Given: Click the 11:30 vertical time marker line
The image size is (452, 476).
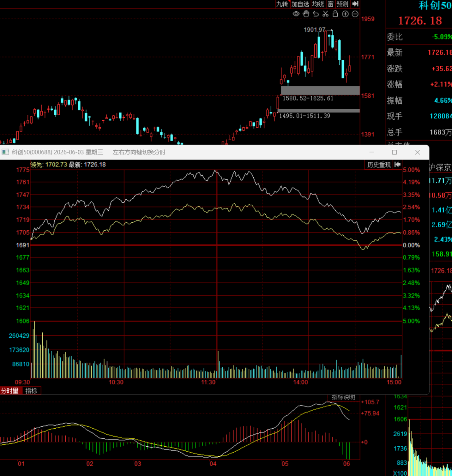Looking at the screenshot, I should pos(217,273).
